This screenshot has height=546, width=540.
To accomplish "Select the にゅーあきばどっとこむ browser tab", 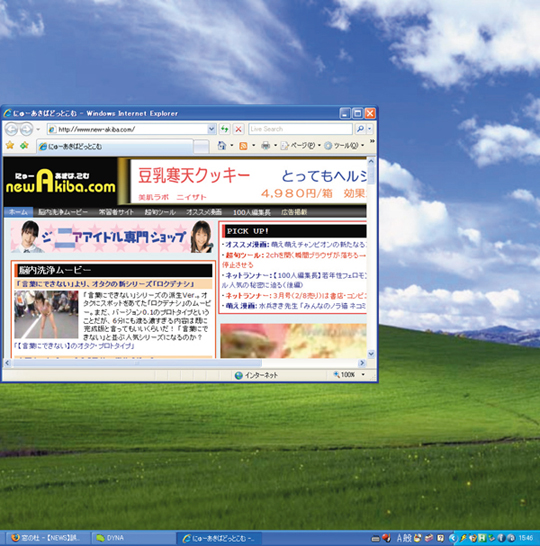I will click(115, 147).
